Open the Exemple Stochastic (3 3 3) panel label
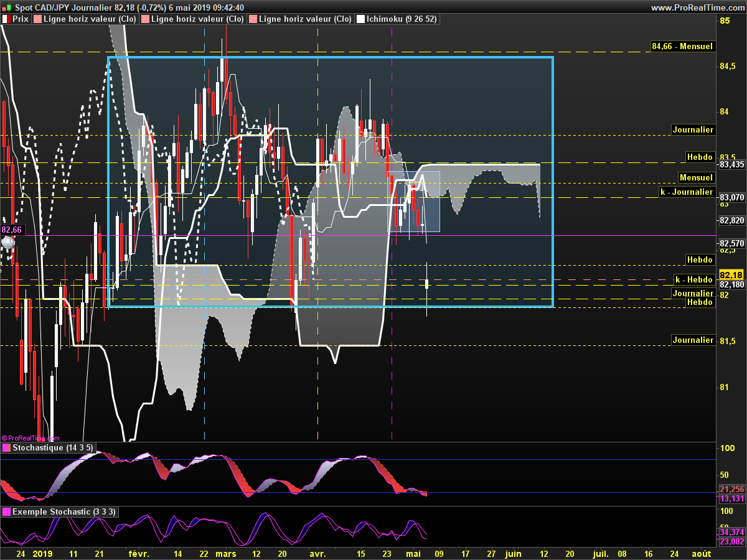The height and width of the screenshot is (560, 747). (x=59, y=511)
